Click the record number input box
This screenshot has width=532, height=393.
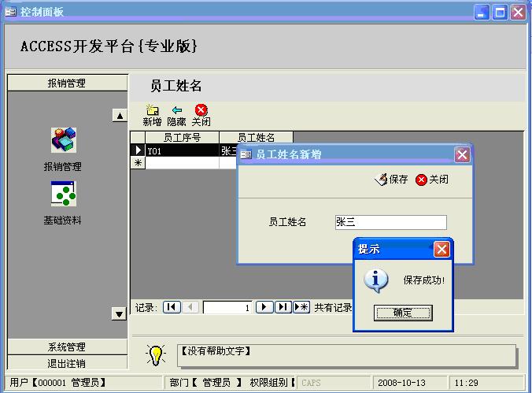click(x=227, y=308)
